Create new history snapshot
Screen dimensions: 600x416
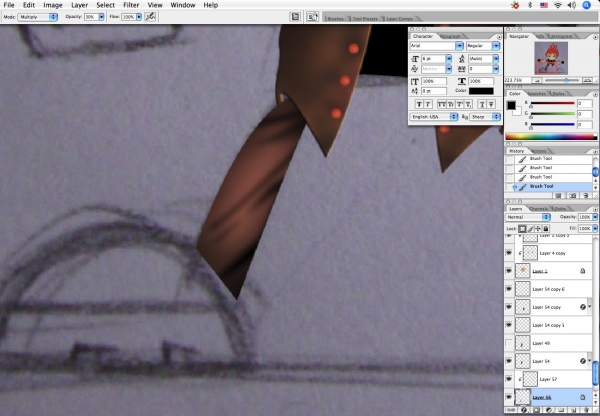572,196
